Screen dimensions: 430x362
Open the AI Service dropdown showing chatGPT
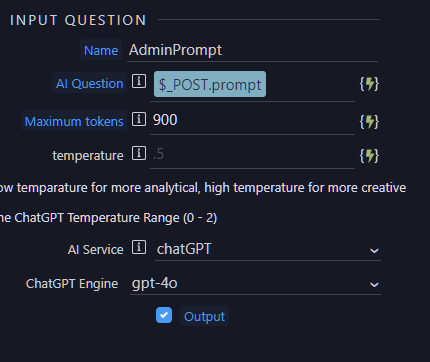(x=268, y=249)
